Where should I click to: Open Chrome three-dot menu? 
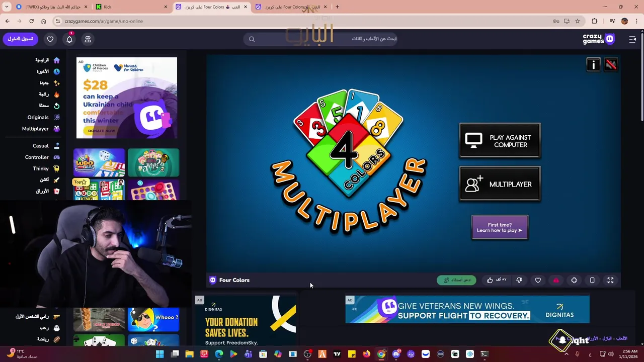(636, 21)
